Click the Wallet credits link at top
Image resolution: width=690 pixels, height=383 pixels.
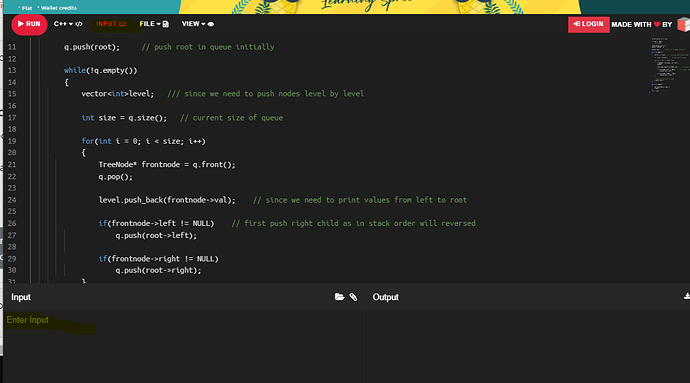point(59,8)
